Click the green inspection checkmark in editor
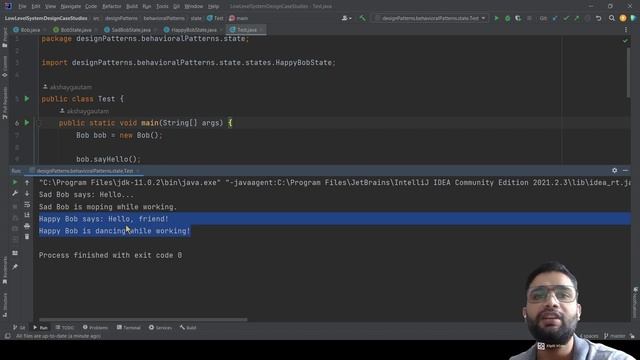This screenshot has height=360, width=640. (625, 40)
